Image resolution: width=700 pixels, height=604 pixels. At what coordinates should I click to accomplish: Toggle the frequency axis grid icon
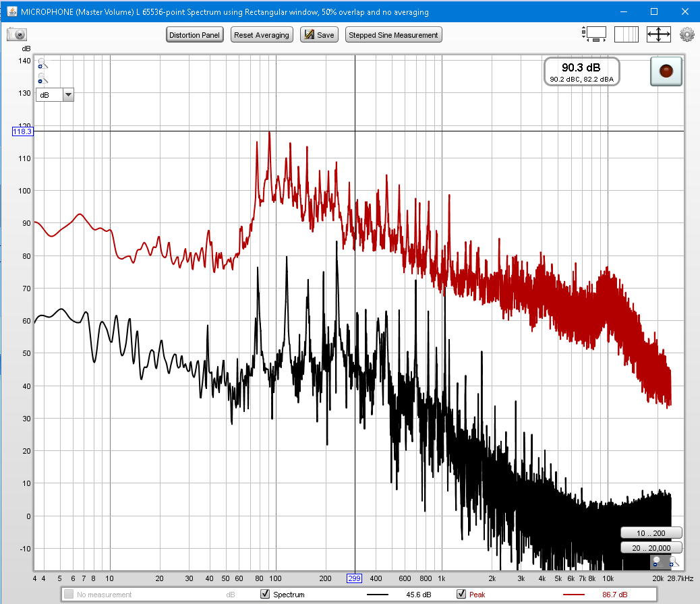pyautogui.click(x=626, y=34)
